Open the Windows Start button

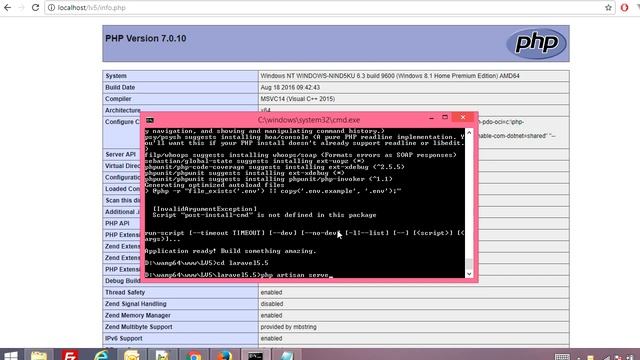(x=10, y=356)
